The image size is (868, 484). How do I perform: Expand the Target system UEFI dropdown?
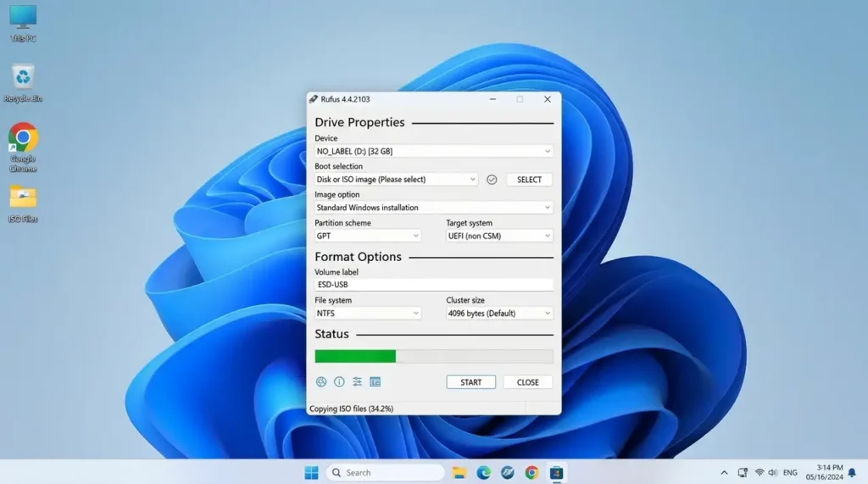(499, 236)
